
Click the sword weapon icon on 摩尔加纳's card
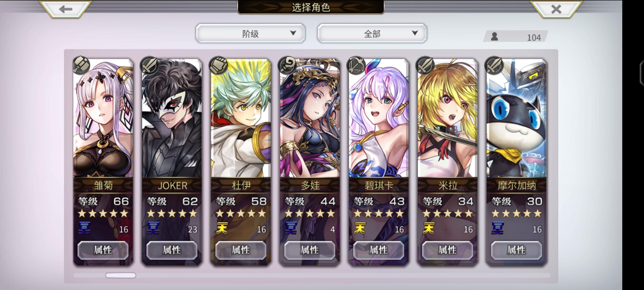pyautogui.click(x=494, y=66)
